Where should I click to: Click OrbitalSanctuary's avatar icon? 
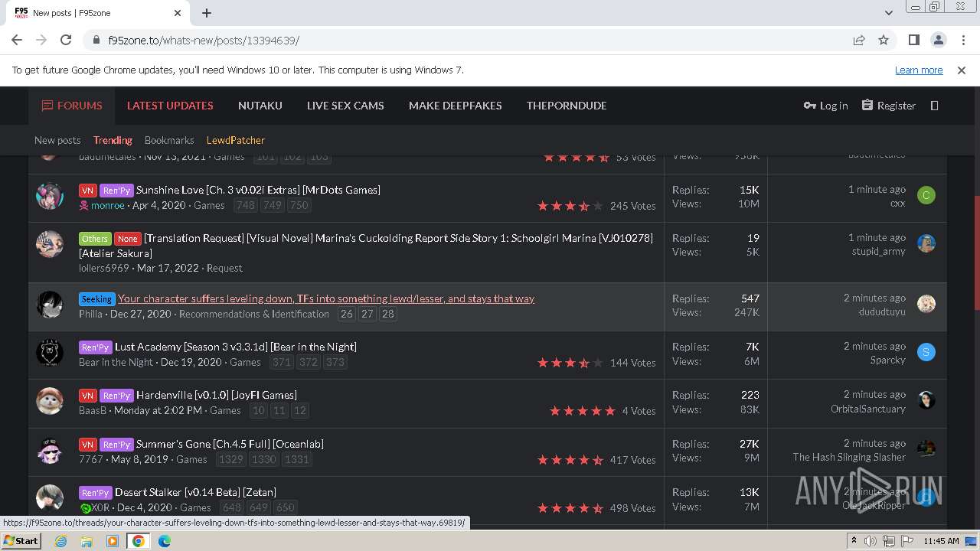926,400
